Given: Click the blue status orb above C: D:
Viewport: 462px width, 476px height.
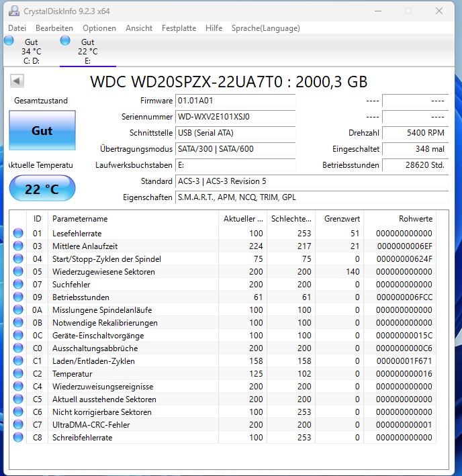Looking at the screenshot, I should pos(9,40).
